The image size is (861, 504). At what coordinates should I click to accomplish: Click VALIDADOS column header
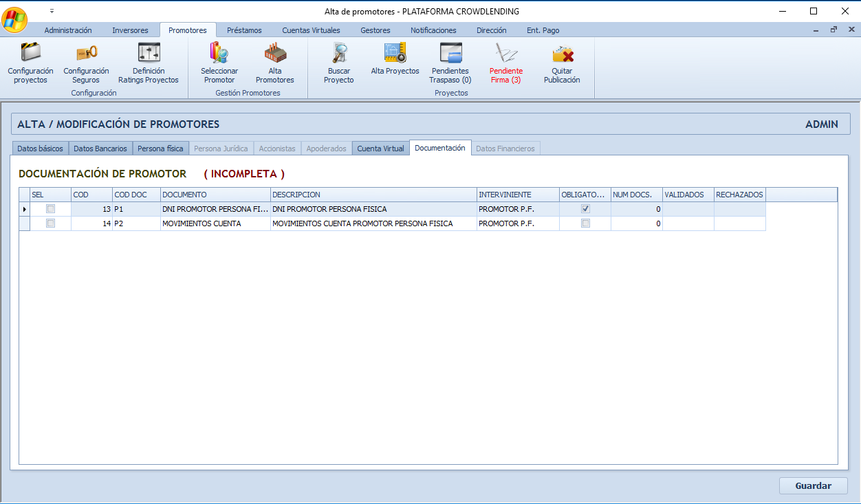coord(688,195)
